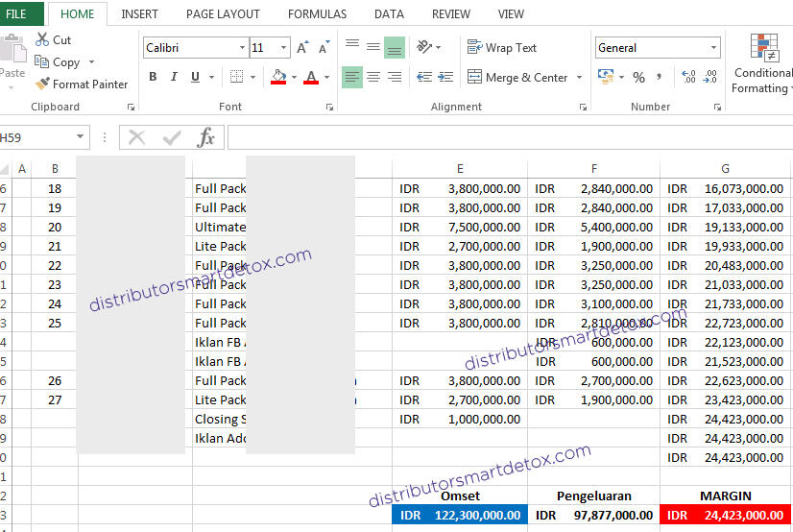This screenshot has width=793, height=532.
Task: Apply fill color with the paint bucket icon
Action: pos(278,77)
